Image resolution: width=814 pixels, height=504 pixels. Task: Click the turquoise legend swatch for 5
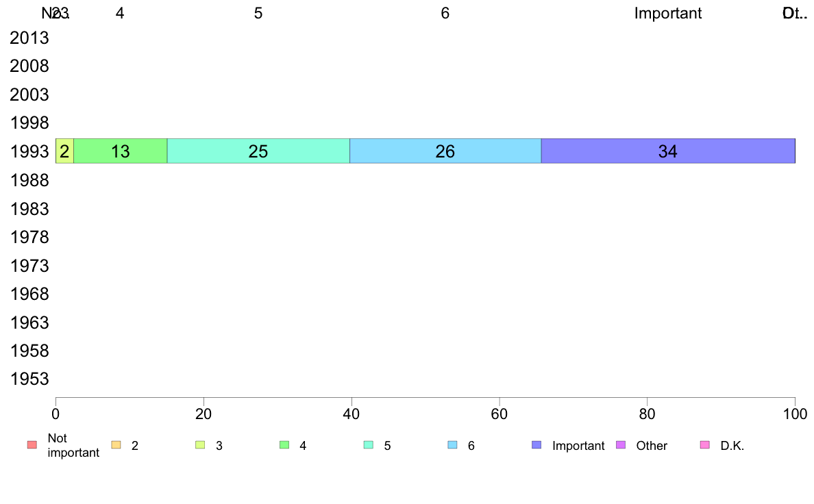point(369,445)
